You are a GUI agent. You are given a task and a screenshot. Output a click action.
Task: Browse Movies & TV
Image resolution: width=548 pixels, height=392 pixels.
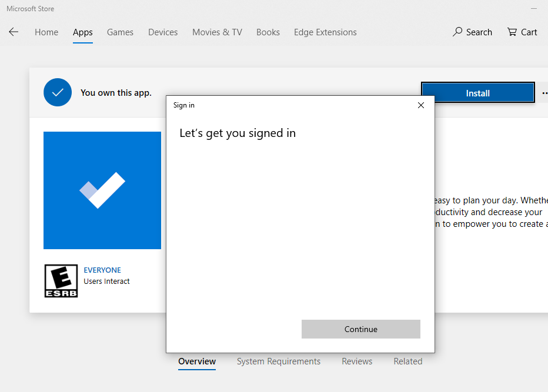[x=217, y=32]
